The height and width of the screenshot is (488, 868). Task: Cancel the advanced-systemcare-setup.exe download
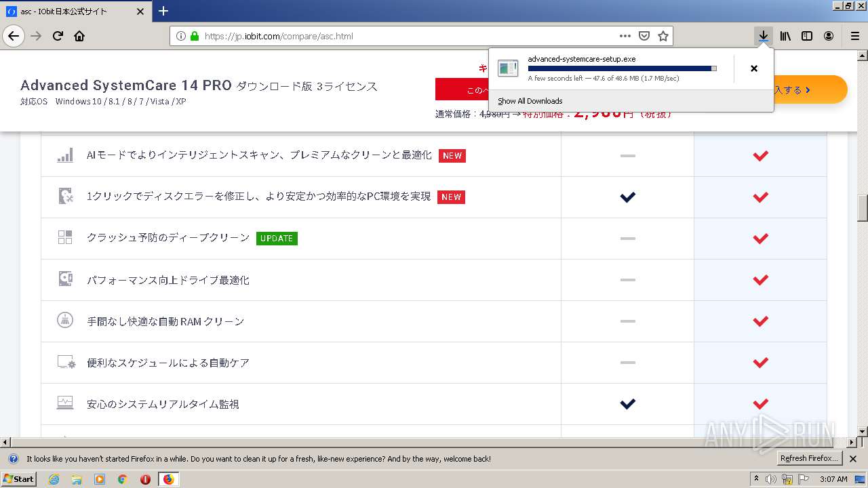coord(754,68)
